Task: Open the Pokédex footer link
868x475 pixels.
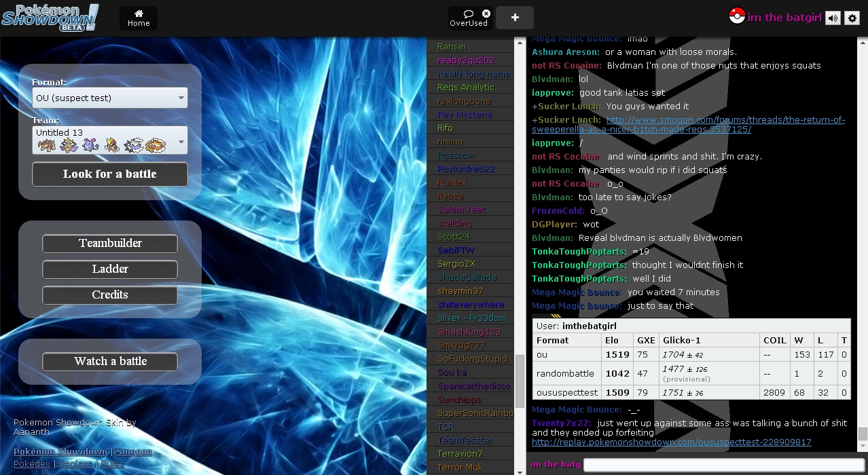Action: tap(32, 464)
